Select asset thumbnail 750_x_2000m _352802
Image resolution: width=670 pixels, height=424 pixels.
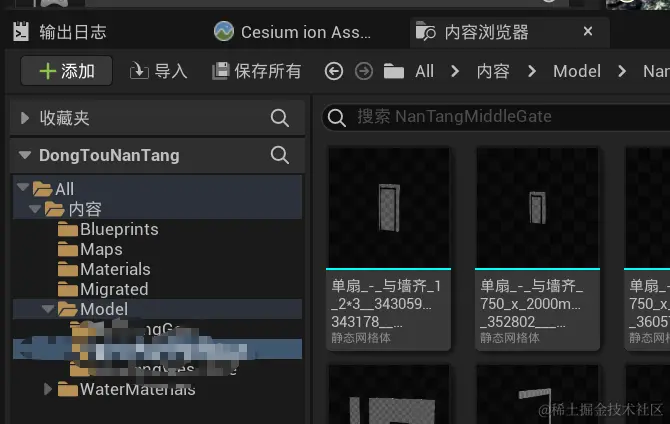click(538, 207)
